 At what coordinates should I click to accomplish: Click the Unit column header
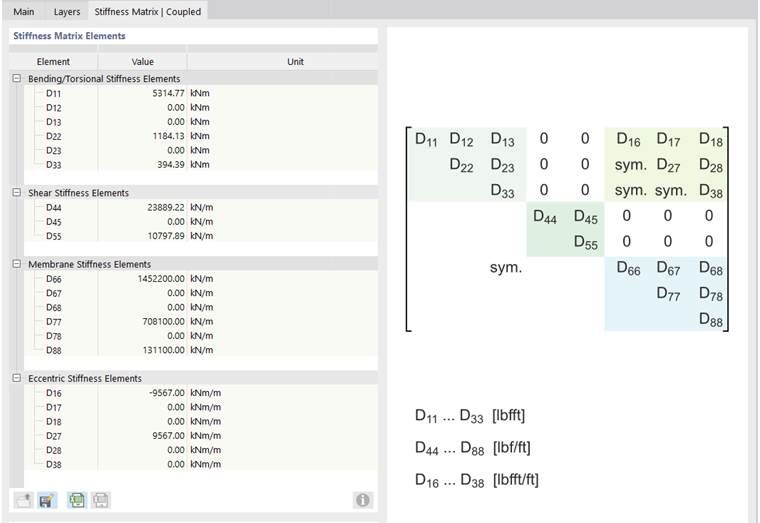pos(295,62)
